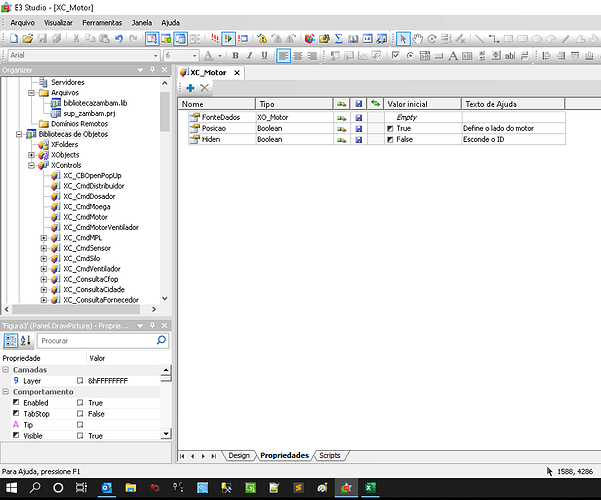Image resolution: width=601 pixels, height=500 pixels.
Task: Click the Valor inicial column header
Action: coord(422,104)
